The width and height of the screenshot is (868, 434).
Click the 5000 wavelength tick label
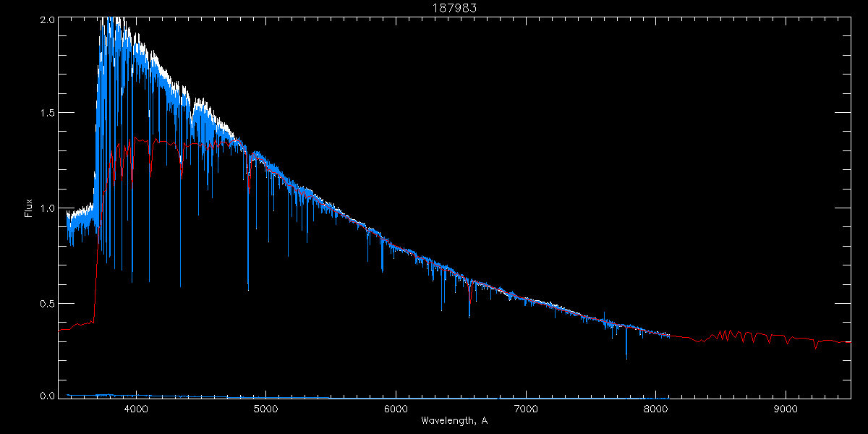pyautogui.click(x=266, y=410)
